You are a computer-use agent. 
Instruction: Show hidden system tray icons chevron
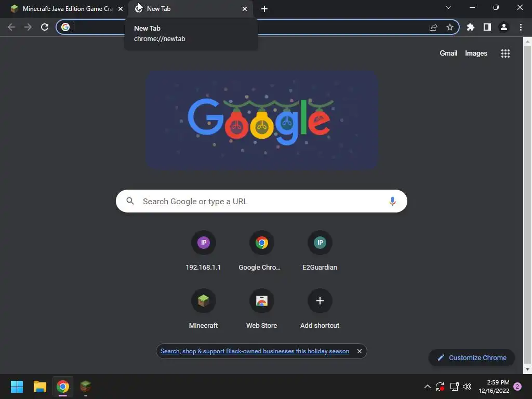pyautogui.click(x=428, y=387)
